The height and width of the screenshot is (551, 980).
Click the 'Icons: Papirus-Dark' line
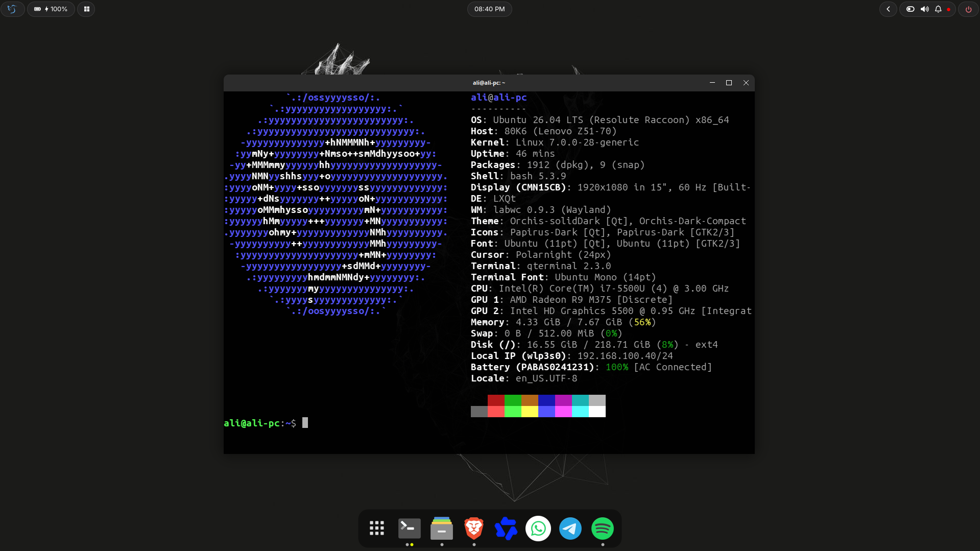coord(603,232)
